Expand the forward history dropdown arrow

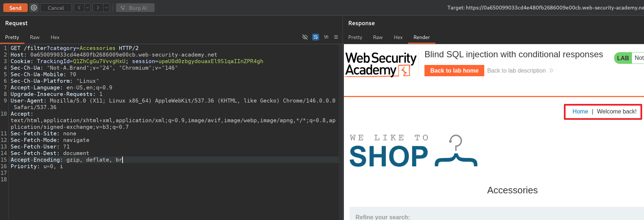[106, 8]
